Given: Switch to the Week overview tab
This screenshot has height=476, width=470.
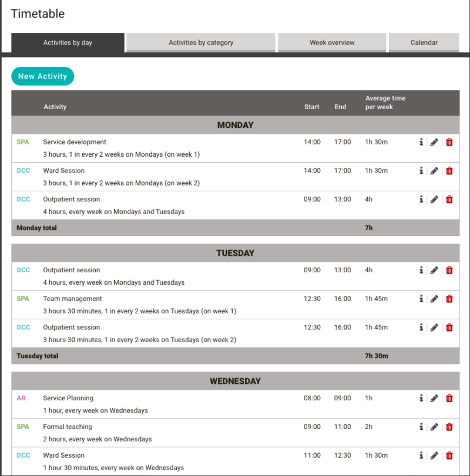Looking at the screenshot, I should (331, 42).
